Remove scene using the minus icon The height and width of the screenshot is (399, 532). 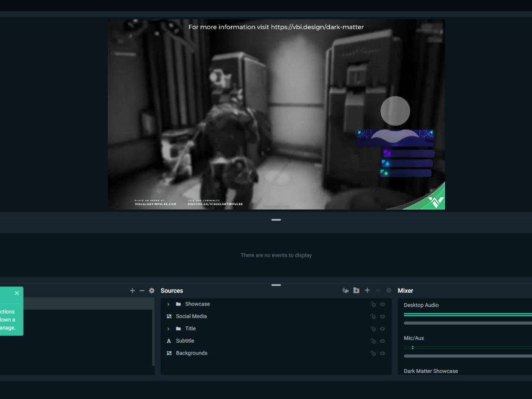pyautogui.click(x=142, y=291)
